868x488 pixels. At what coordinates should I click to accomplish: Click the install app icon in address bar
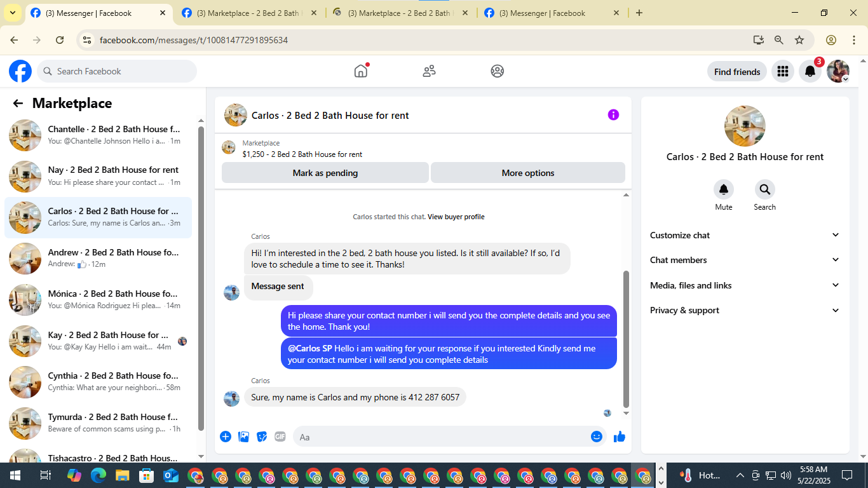point(759,40)
